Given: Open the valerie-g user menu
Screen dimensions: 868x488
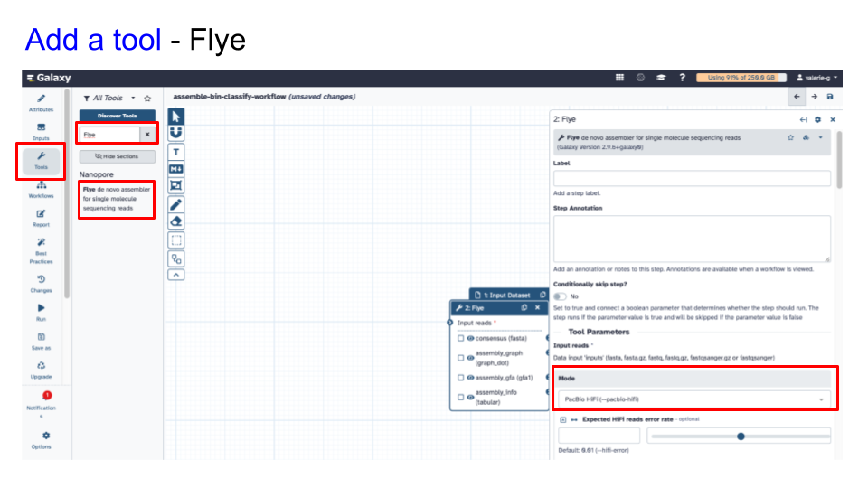Looking at the screenshot, I should pos(816,78).
